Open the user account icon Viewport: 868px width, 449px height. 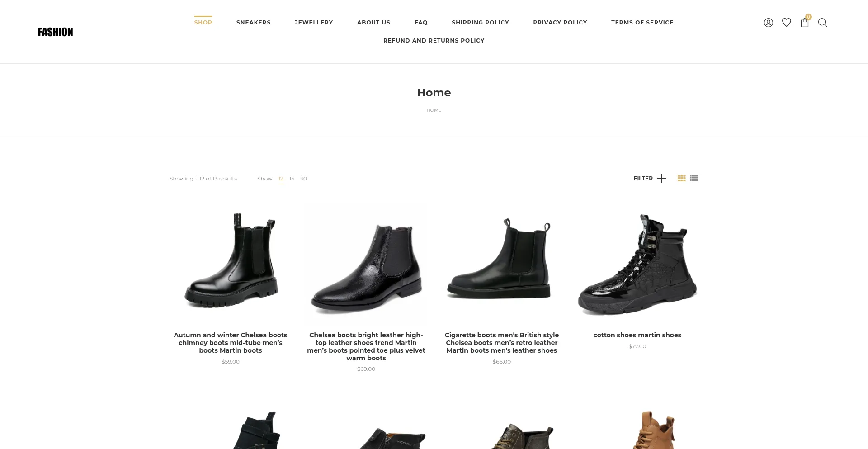768,23
